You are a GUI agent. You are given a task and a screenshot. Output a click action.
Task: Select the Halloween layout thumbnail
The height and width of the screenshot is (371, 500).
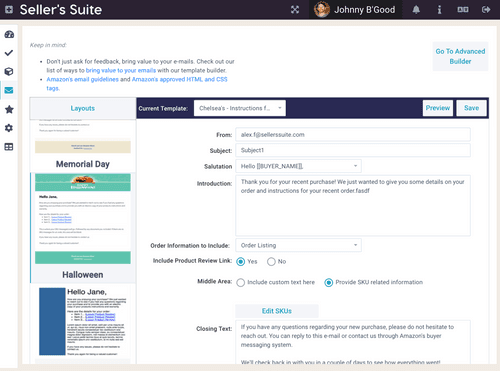[x=83, y=219]
